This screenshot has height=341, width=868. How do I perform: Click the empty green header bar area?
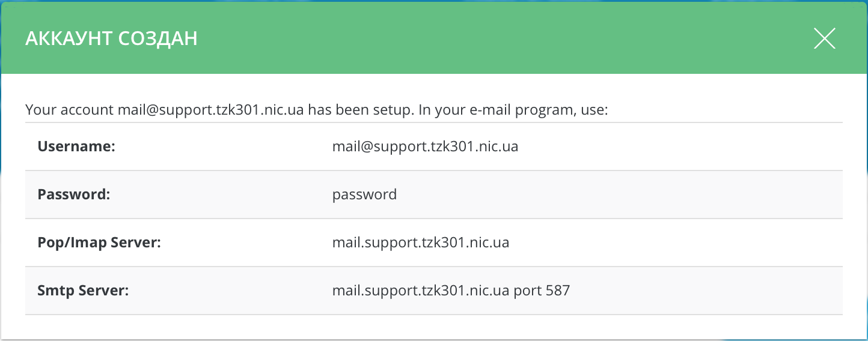point(481,39)
